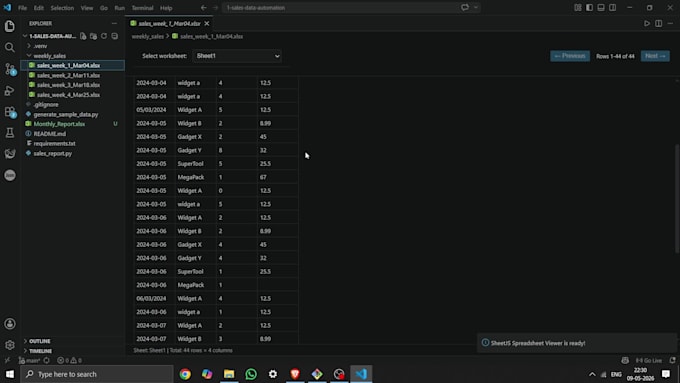Click the errors and warnings status indicator
The width and height of the screenshot is (680, 383).
(70, 360)
